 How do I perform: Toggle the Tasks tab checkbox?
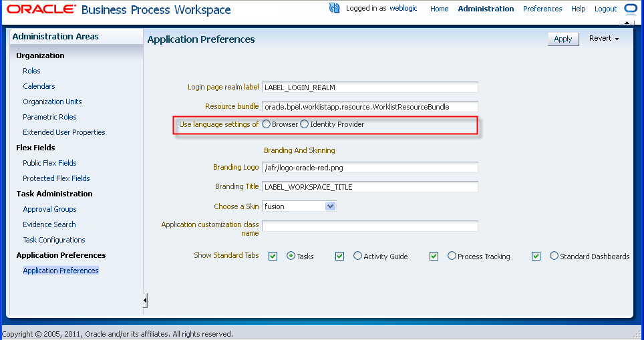273,257
